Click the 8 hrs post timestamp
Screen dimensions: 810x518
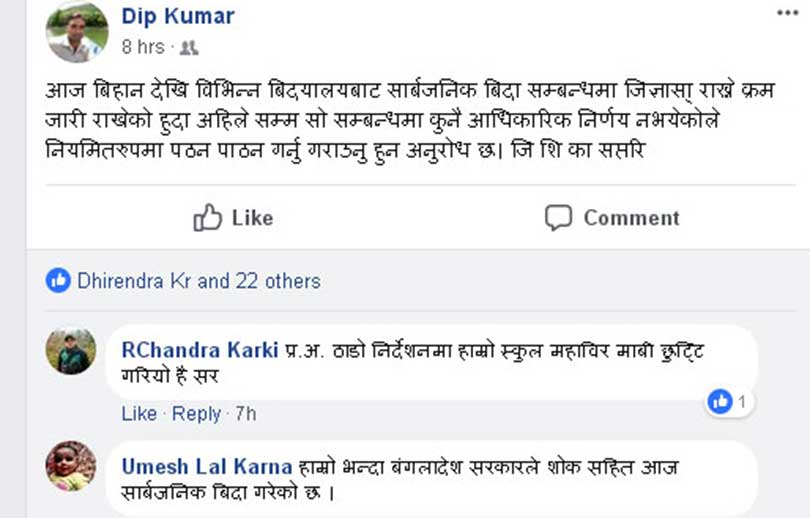pyautogui.click(x=143, y=47)
